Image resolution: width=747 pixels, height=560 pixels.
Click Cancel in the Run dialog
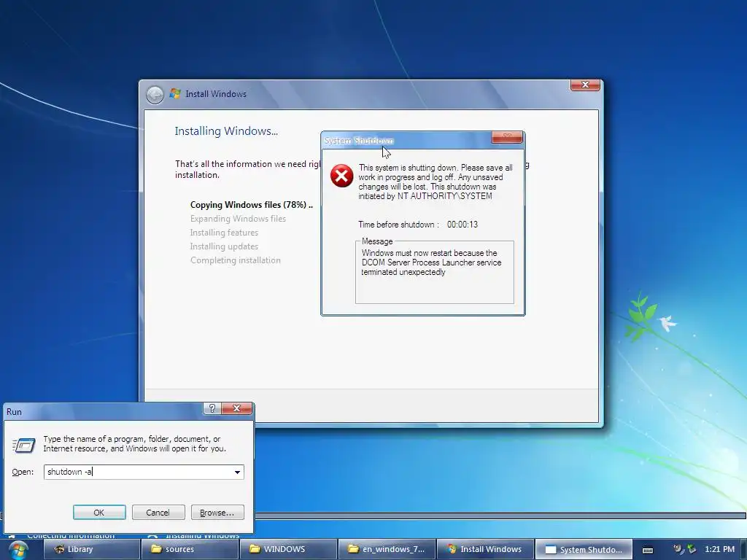pos(158,513)
